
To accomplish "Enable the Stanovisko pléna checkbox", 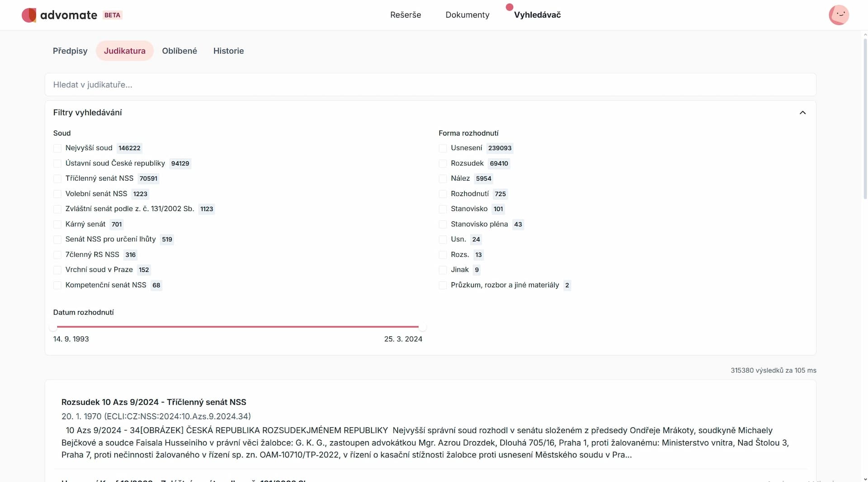I will coord(443,225).
